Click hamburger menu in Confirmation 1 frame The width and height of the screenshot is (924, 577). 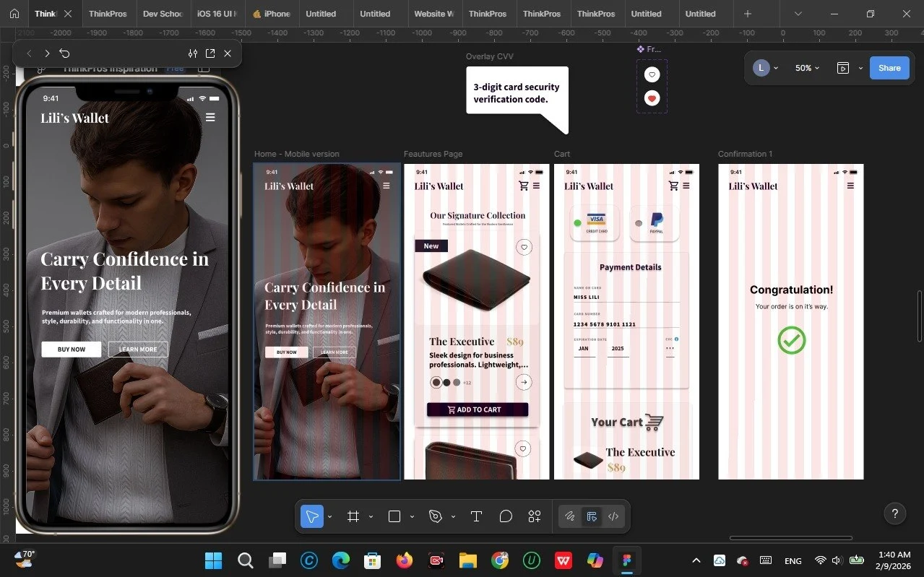point(850,186)
